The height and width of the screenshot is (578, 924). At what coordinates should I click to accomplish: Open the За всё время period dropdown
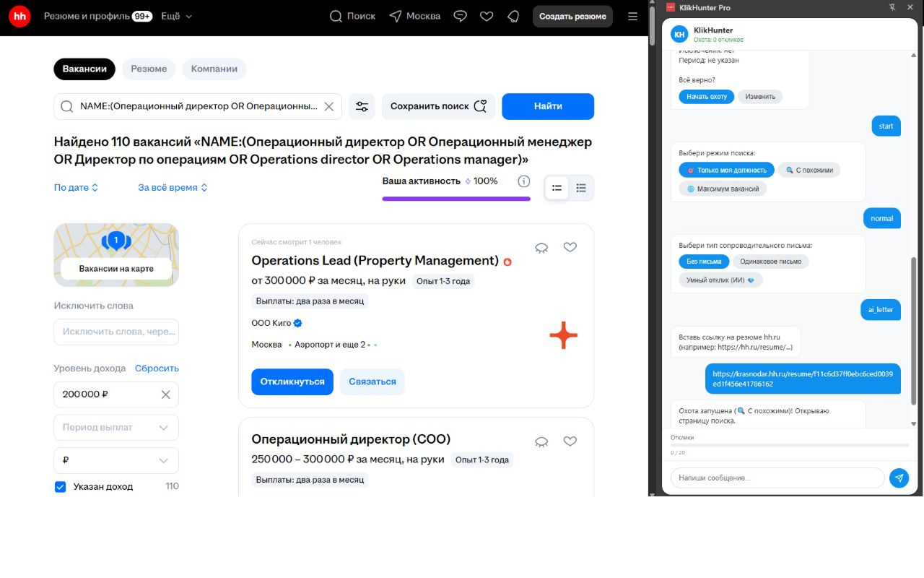click(173, 188)
